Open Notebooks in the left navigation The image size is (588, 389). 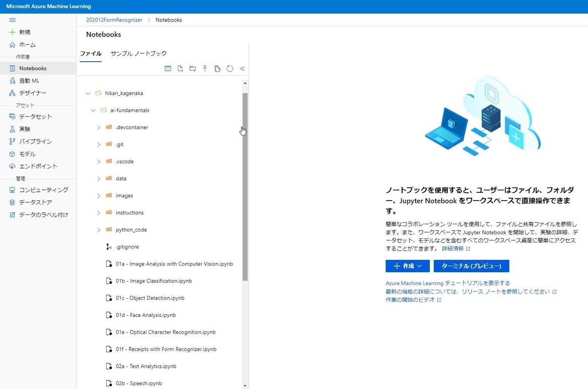(38, 68)
